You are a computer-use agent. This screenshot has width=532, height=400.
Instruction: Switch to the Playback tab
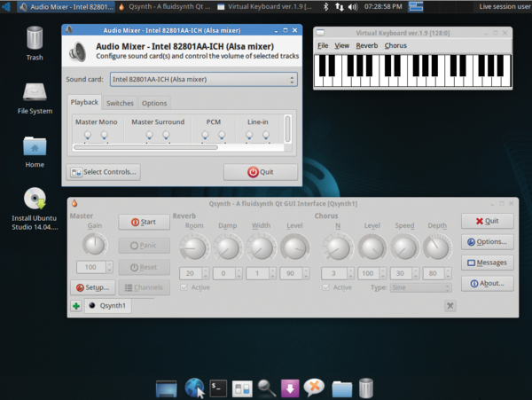click(x=84, y=102)
